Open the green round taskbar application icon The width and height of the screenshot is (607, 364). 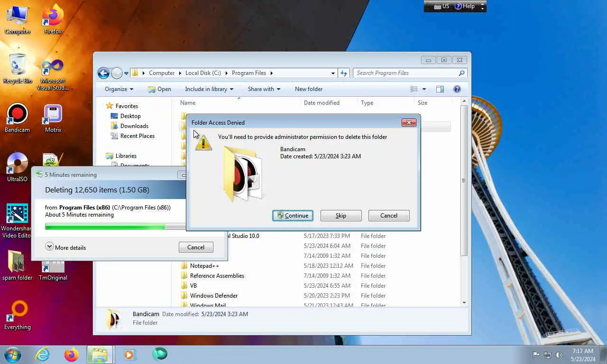coord(160,354)
